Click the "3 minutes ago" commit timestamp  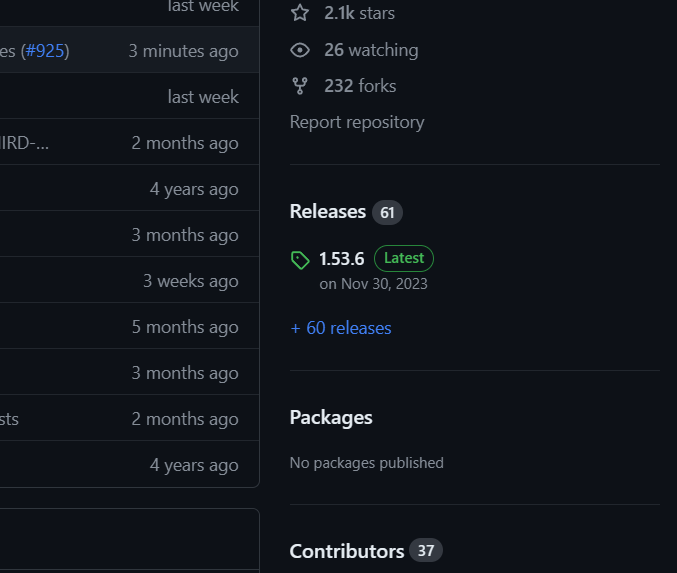[x=183, y=51]
